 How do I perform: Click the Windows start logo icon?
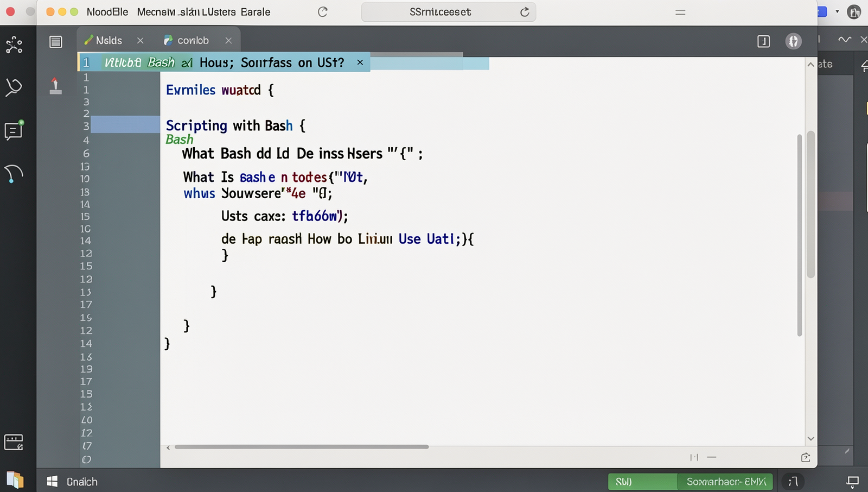click(x=52, y=482)
